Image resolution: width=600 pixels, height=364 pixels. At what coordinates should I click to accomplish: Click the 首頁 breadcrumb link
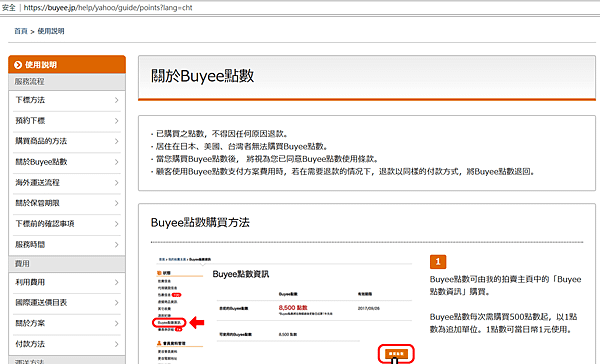(21, 31)
